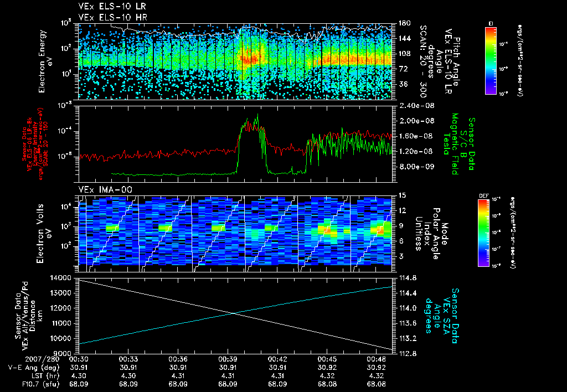
Task: Click the El color bar legend
Action: pyautogui.click(x=491, y=61)
